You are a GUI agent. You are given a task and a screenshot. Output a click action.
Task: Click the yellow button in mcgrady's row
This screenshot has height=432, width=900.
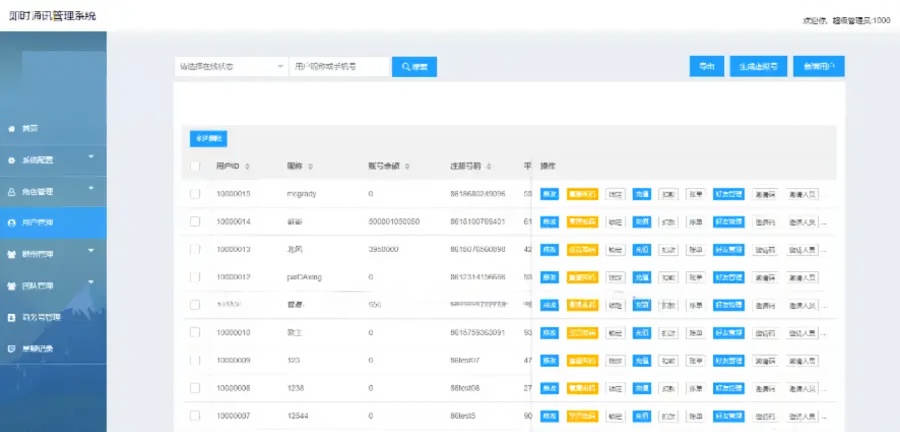pos(582,194)
